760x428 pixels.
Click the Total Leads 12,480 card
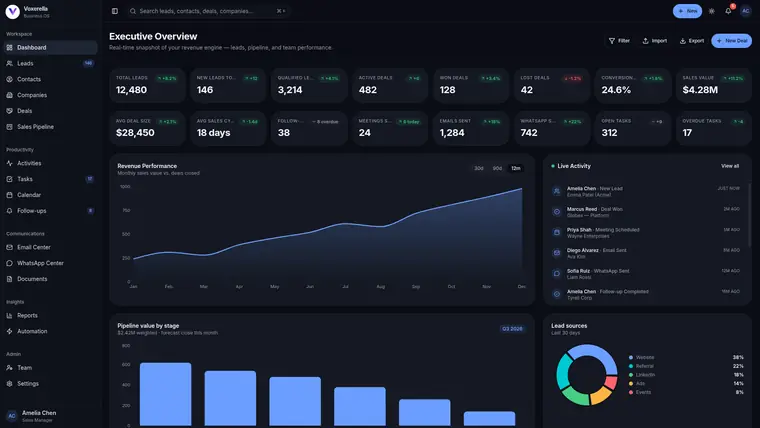[x=147, y=85]
